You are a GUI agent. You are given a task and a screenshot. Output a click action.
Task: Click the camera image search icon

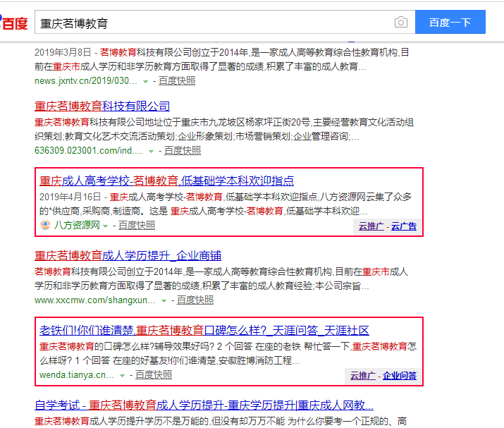(401, 22)
